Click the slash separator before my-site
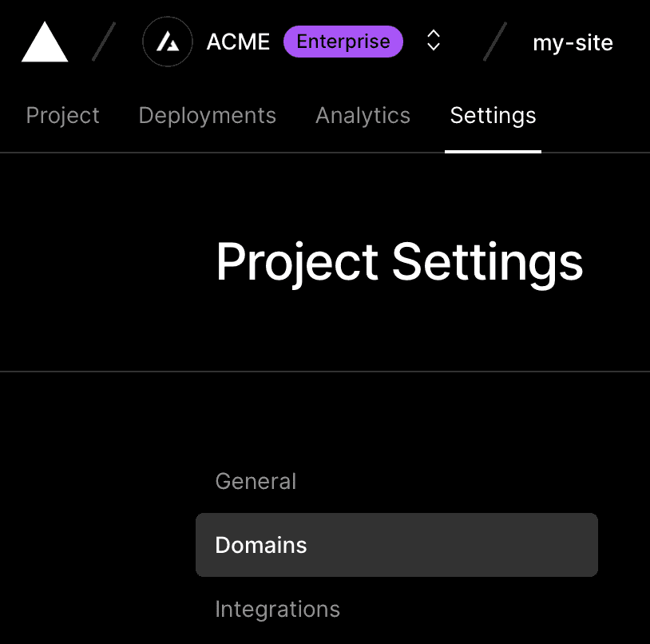Viewport: 650px width, 644px height. coord(495,42)
